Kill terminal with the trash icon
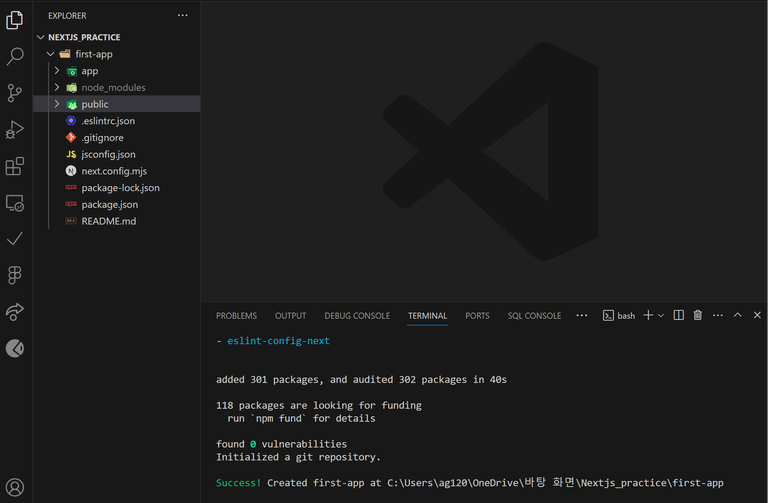This screenshot has width=768, height=503. (697, 315)
